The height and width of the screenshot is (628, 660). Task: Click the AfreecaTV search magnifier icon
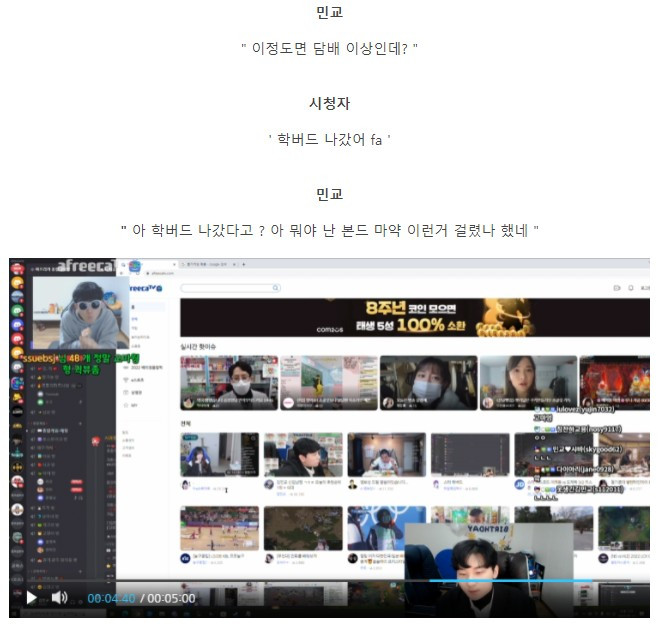(x=276, y=288)
